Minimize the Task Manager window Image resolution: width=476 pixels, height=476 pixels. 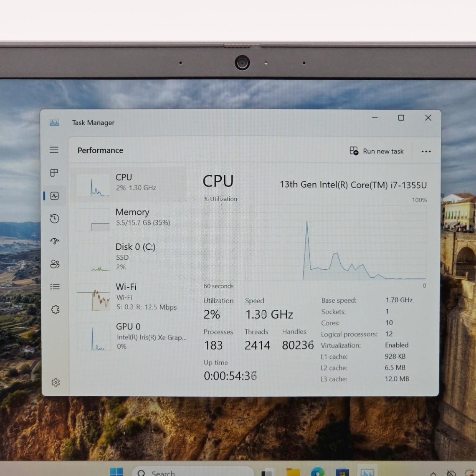tap(375, 117)
